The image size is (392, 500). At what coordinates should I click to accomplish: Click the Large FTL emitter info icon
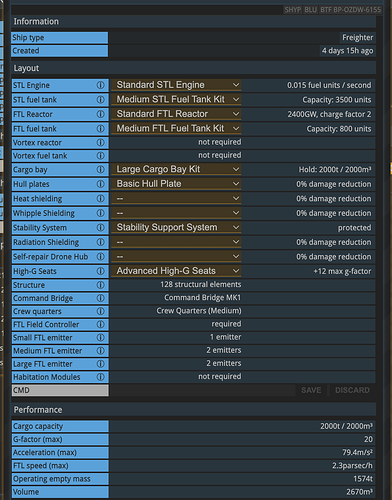pyautogui.click(x=100, y=364)
